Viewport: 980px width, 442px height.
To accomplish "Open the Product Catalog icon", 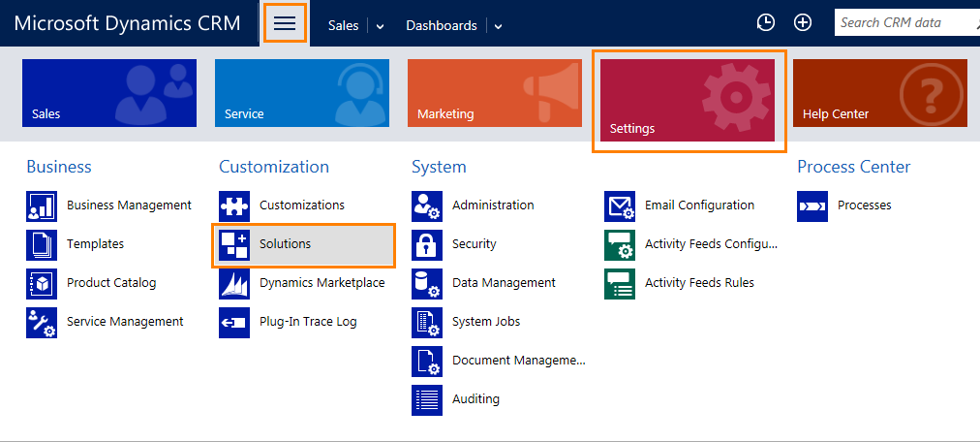I will (x=42, y=283).
